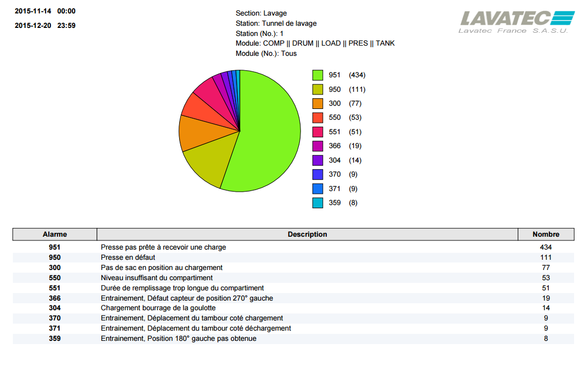Click the orange 300 legend swatch
The image size is (588, 387).
[318, 104]
